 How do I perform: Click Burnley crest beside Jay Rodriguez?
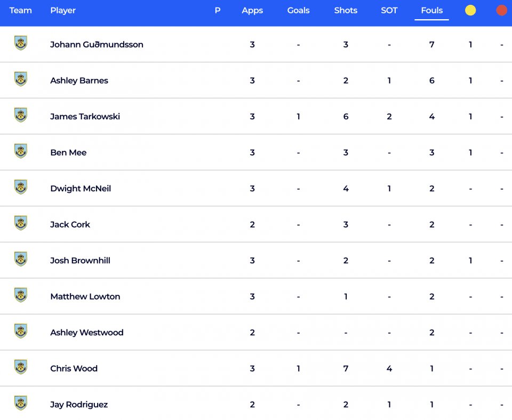[21, 403]
